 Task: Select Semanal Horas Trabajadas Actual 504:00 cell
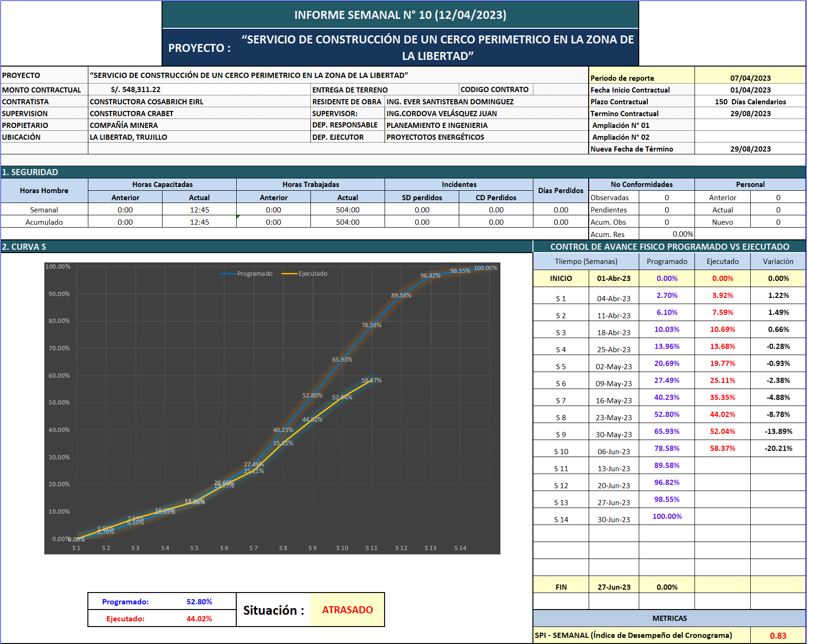pyautogui.click(x=347, y=210)
